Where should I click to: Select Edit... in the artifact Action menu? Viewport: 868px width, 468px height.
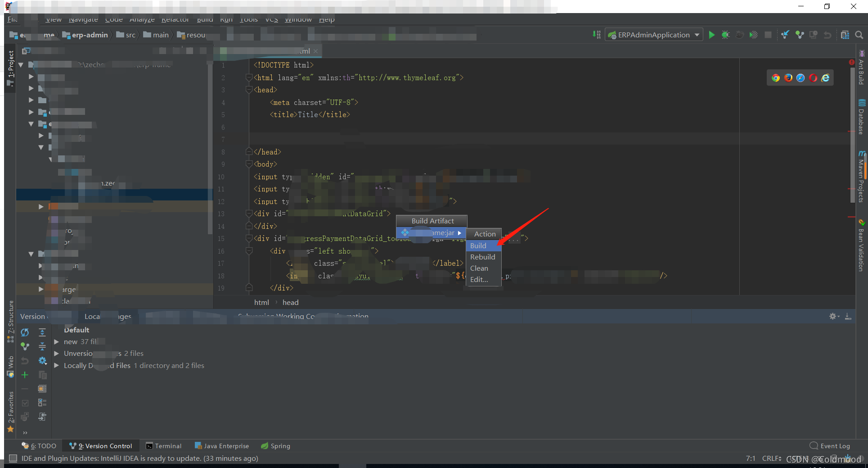coord(484,279)
